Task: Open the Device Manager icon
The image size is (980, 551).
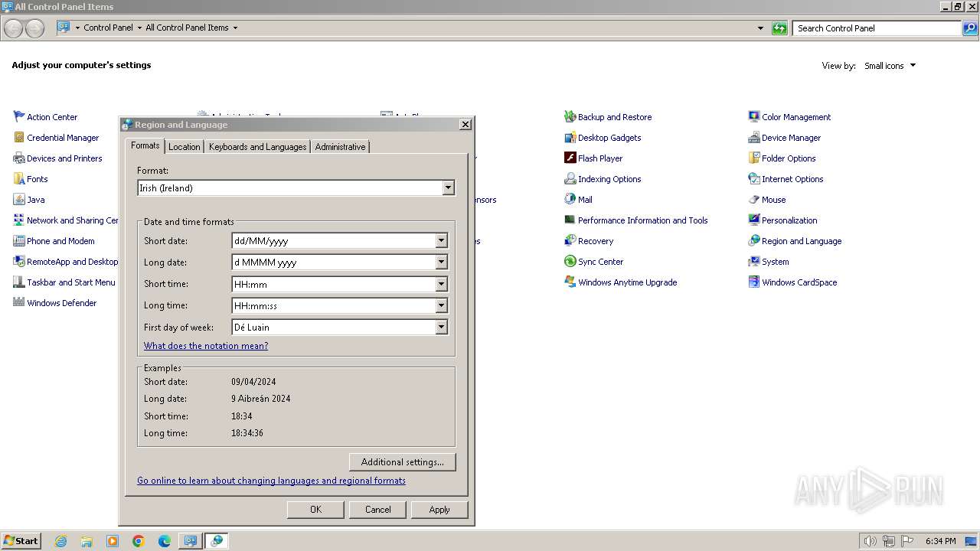Action: coord(754,138)
